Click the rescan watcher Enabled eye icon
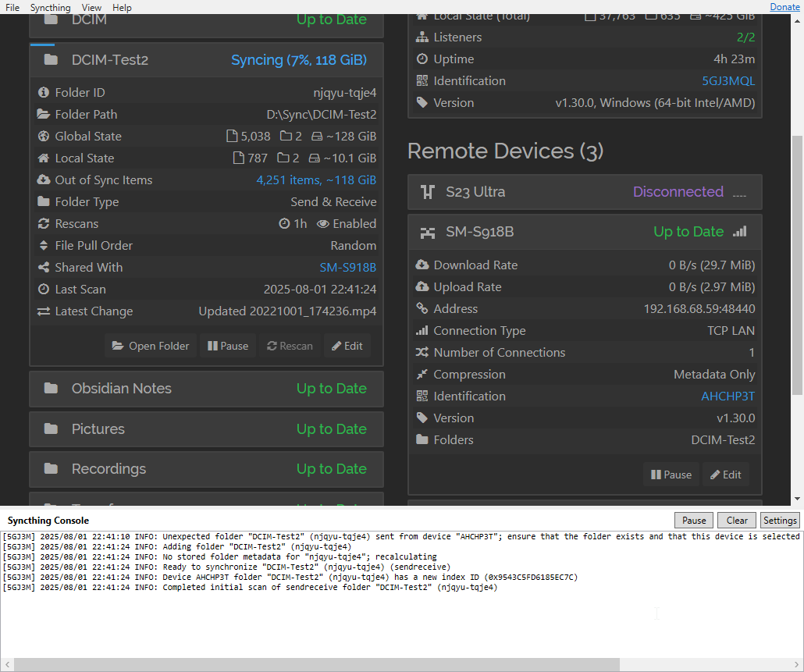 point(322,223)
